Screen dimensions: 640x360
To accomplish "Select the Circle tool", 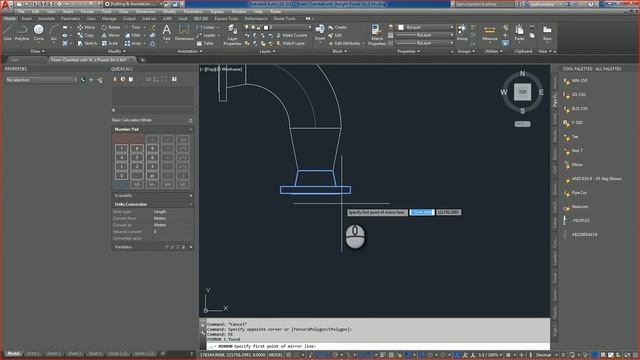I will click(x=38, y=32).
